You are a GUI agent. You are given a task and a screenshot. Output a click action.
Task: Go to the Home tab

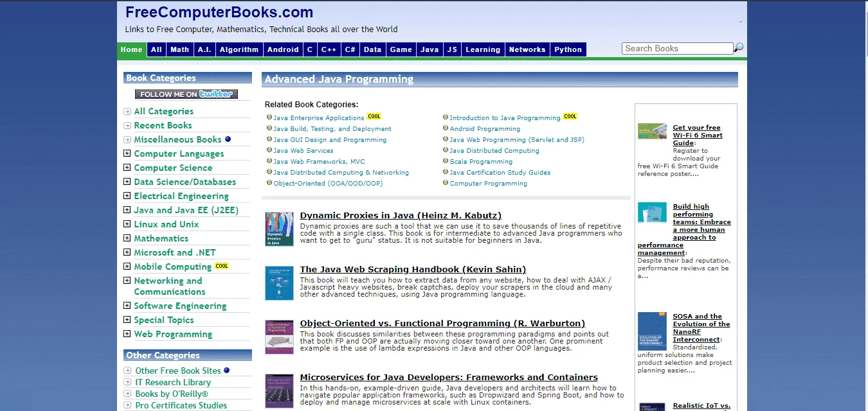click(x=132, y=49)
